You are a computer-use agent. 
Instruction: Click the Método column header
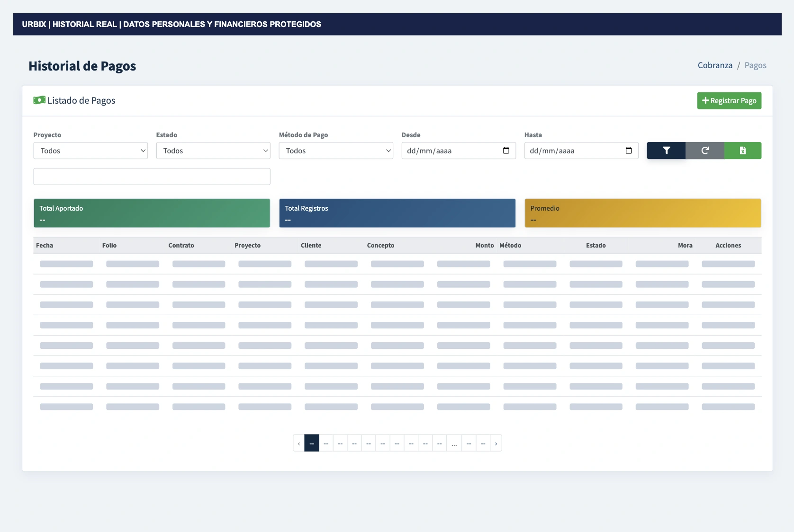[510, 245]
